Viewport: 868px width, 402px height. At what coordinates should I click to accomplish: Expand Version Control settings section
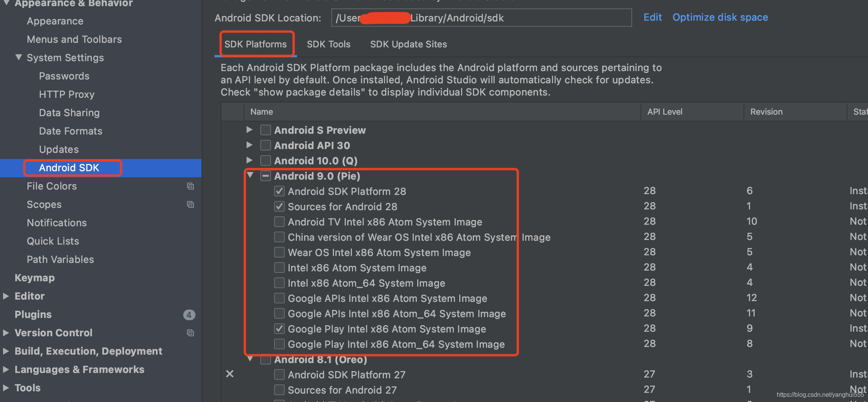tap(6, 333)
